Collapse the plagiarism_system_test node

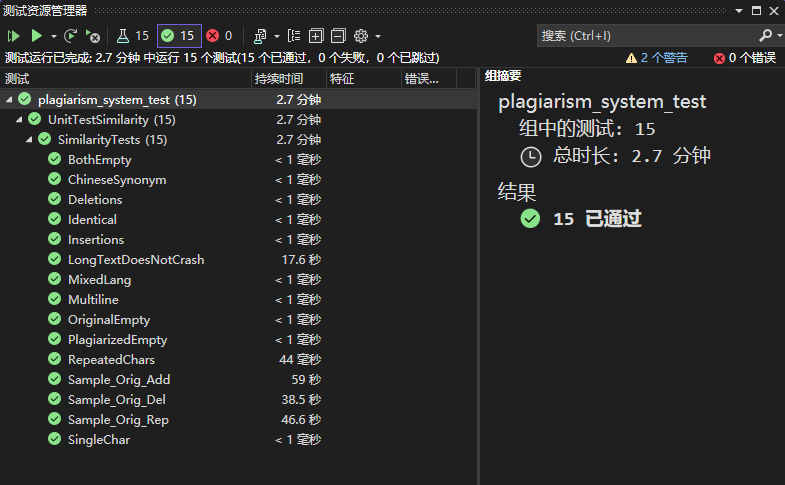[x=9, y=100]
